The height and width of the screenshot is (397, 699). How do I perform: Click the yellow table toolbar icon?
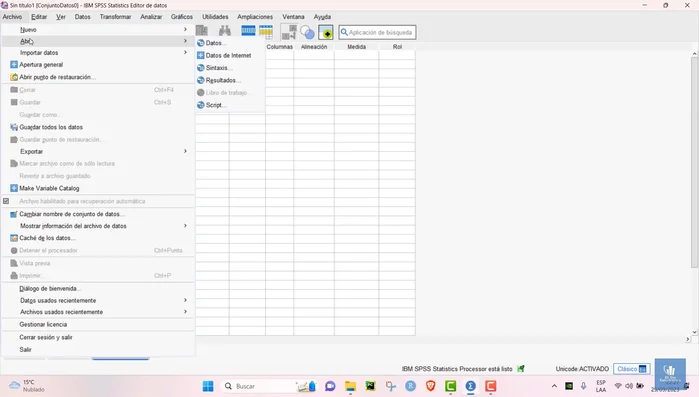[266, 31]
